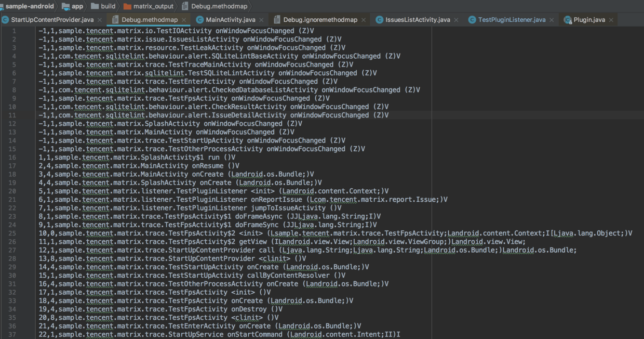This screenshot has width=644, height=339.
Task: Open the Debug.ignoremethodmap tab
Action: click(x=320, y=20)
